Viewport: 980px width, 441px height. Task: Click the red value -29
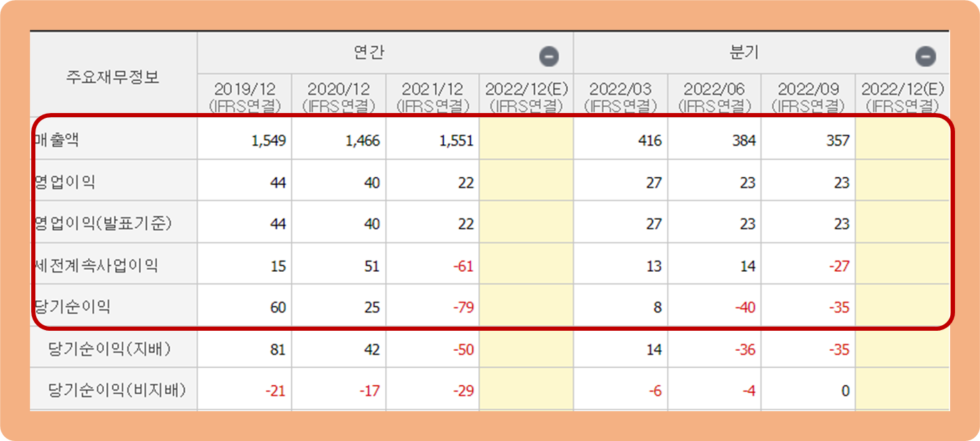tap(464, 392)
